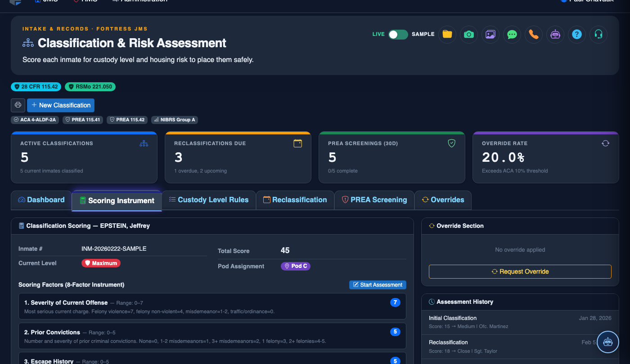Select the Prior Convictions factor row
Screen dimensions: 630x364
pos(212,336)
